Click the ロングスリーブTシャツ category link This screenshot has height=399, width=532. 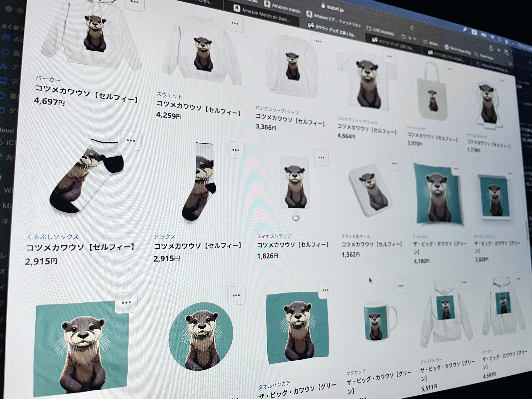277,110
